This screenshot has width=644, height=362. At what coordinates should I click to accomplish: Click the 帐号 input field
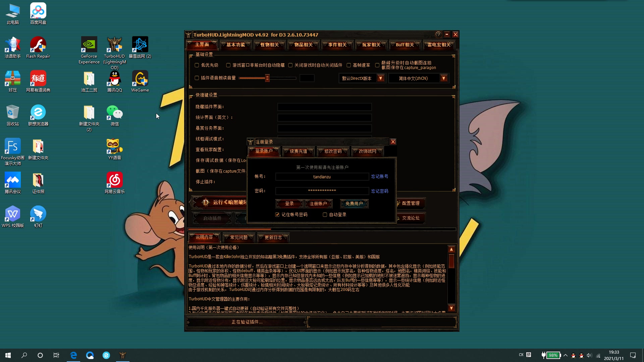click(322, 177)
